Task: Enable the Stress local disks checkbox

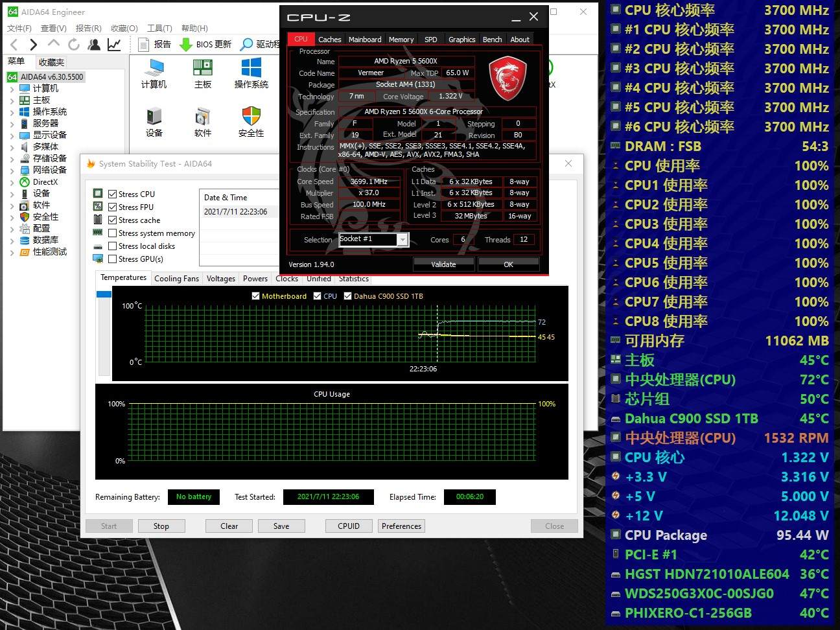Action: pyautogui.click(x=113, y=246)
